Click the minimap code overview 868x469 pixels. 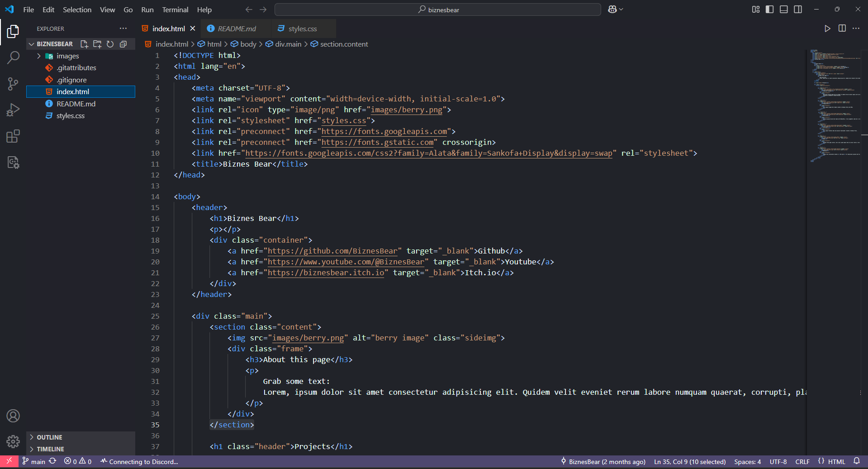(x=835, y=106)
